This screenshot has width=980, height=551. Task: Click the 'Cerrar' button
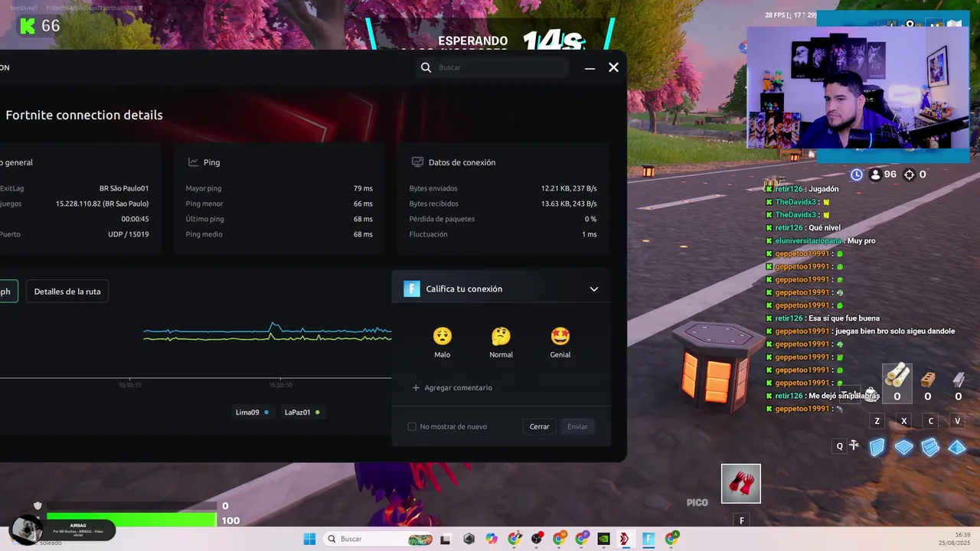540,426
